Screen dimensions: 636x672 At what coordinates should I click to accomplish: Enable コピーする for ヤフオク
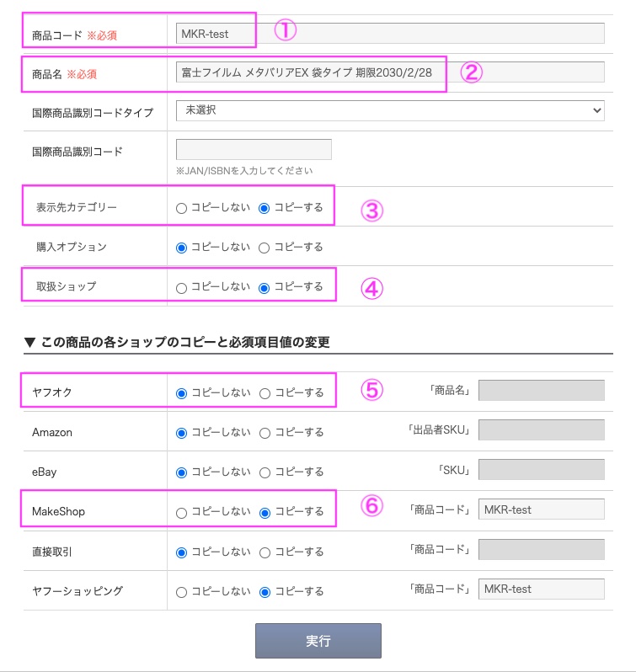click(x=265, y=392)
